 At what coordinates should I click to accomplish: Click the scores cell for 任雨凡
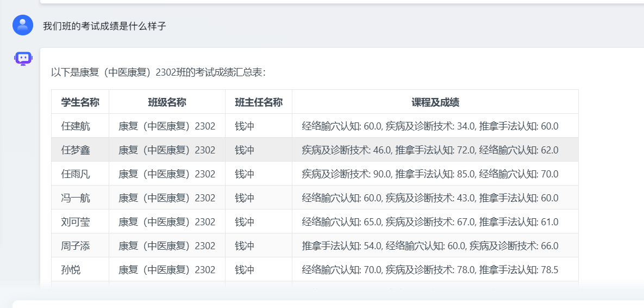430,174
